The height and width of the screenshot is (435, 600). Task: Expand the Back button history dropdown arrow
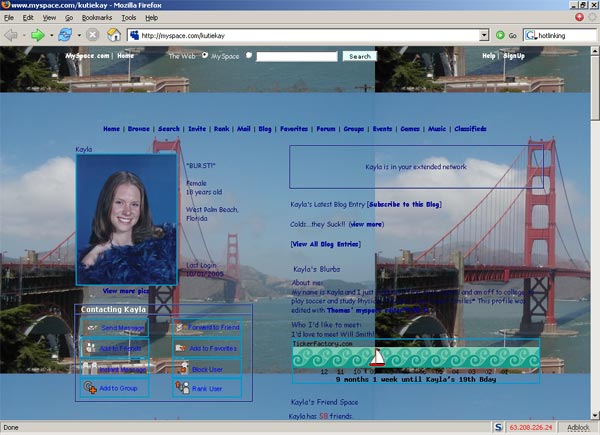tap(22, 35)
